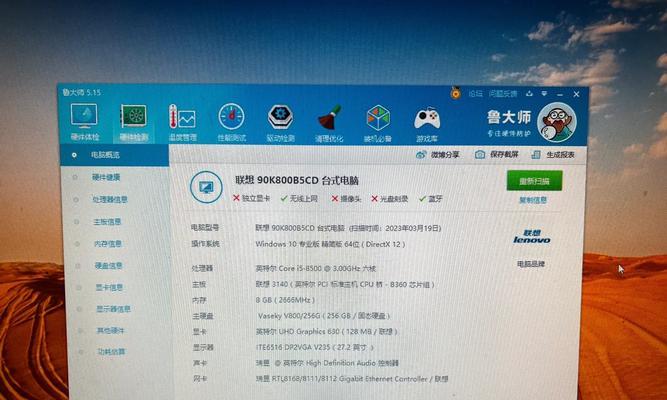Click the upload tray icon in title bar
The image size is (667, 400).
pos(529,94)
